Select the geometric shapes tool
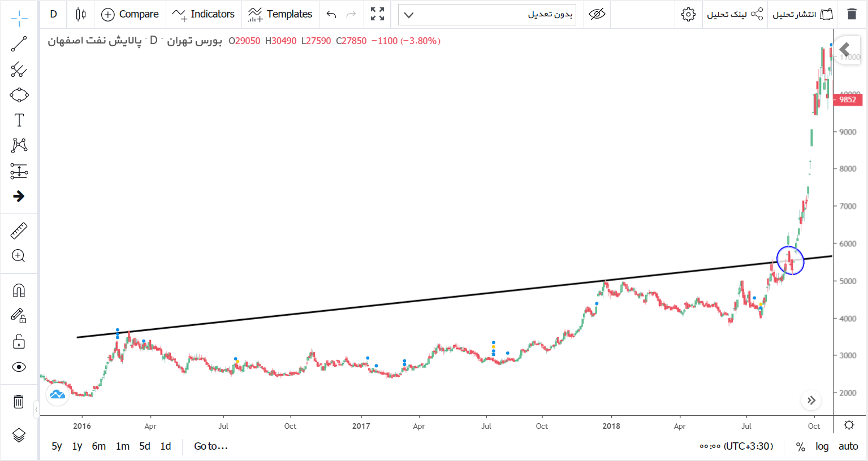The width and height of the screenshot is (868, 461). pos(19,95)
